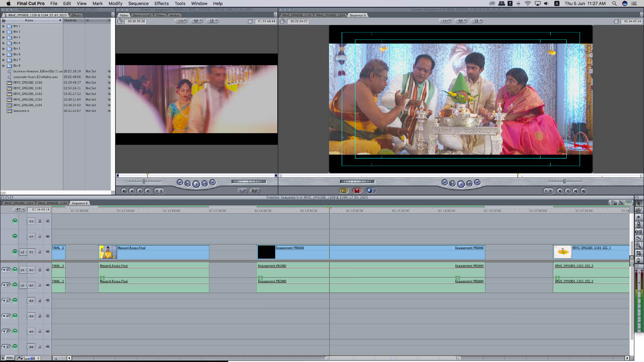Choose the arrow Selection tool

point(639,203)
